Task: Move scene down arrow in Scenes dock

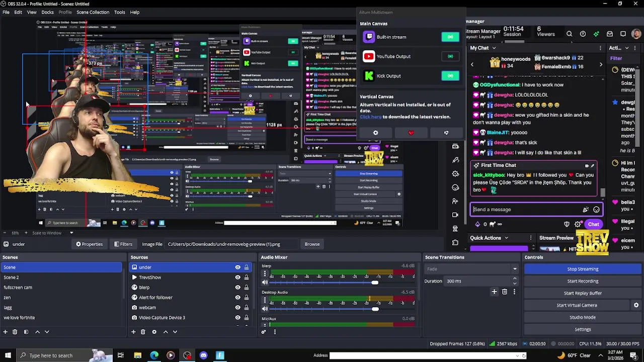Action: pos(47,332)
